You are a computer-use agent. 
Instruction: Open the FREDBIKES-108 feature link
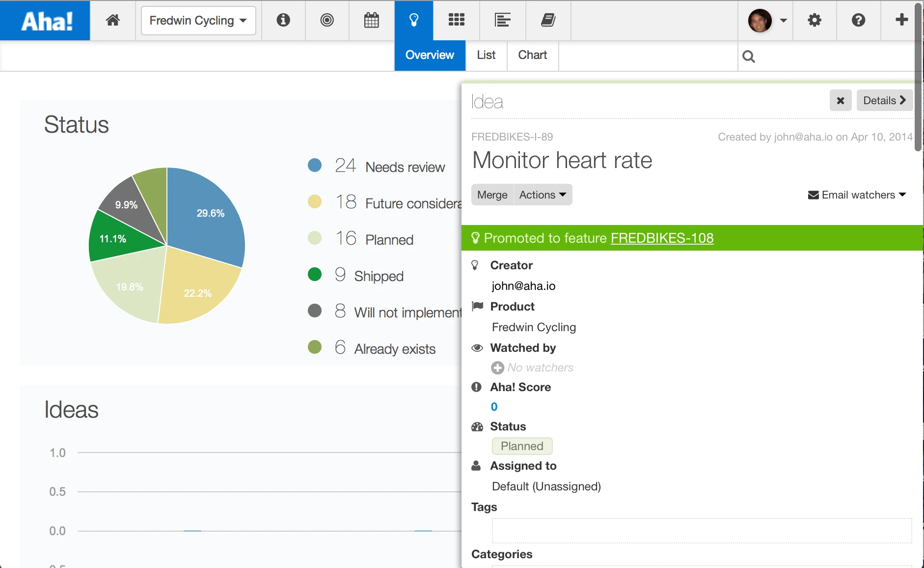(662, 238)
